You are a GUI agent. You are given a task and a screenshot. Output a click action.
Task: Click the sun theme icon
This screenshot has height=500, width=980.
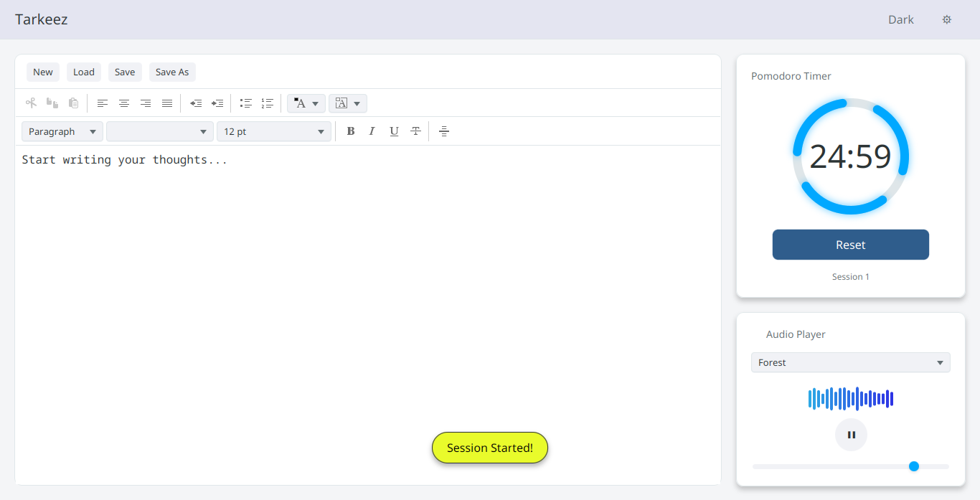[x=947, y=19]
